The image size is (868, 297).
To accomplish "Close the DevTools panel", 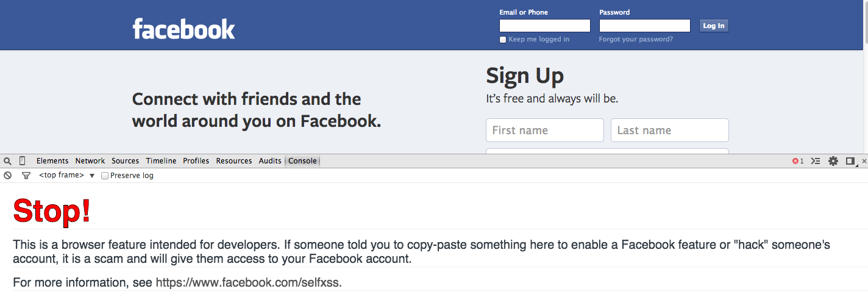I will click(x=864, y=161).
